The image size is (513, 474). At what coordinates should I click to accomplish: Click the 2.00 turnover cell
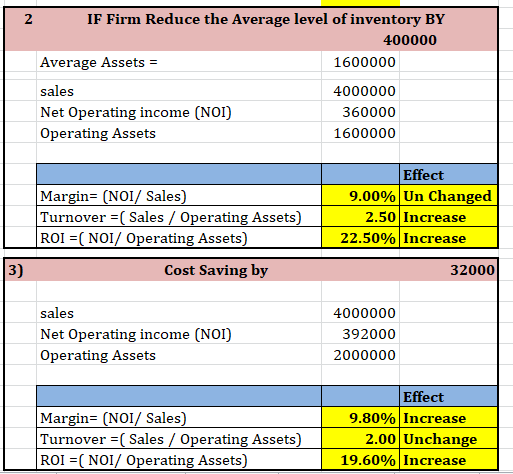click(360, 439)
